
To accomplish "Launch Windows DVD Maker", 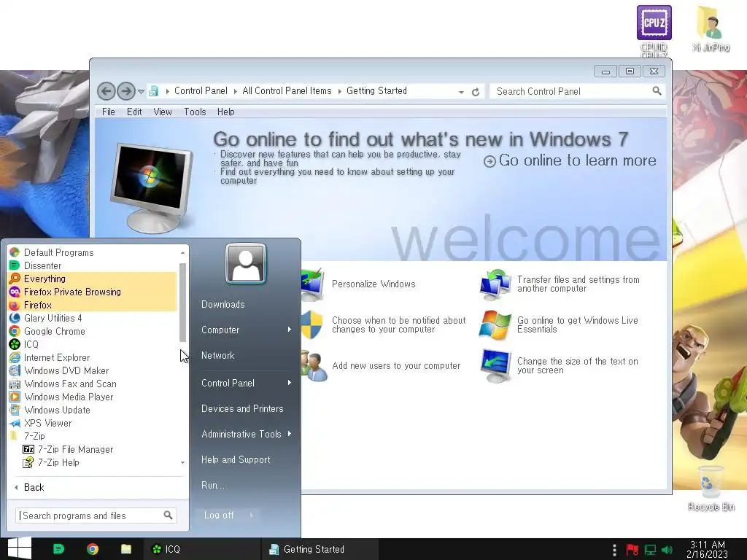I will (x=66, y=370).
